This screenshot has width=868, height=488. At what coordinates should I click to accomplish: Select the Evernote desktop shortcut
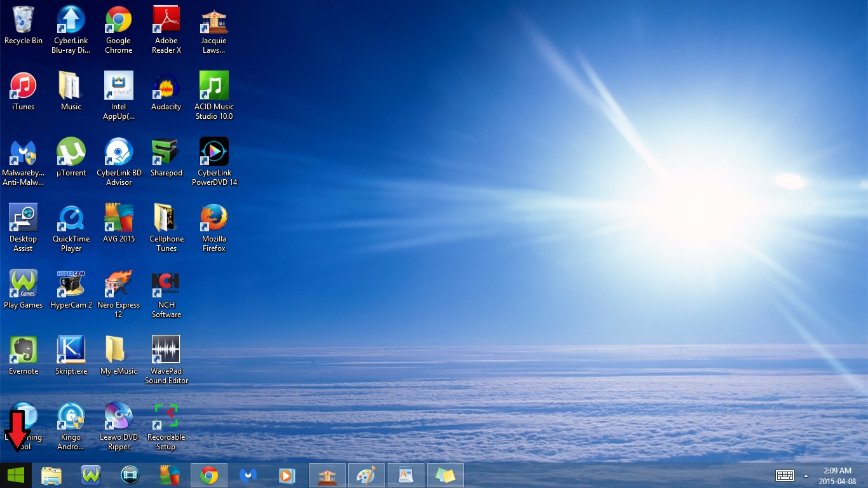pyautogui.click(x=24, y=356)
